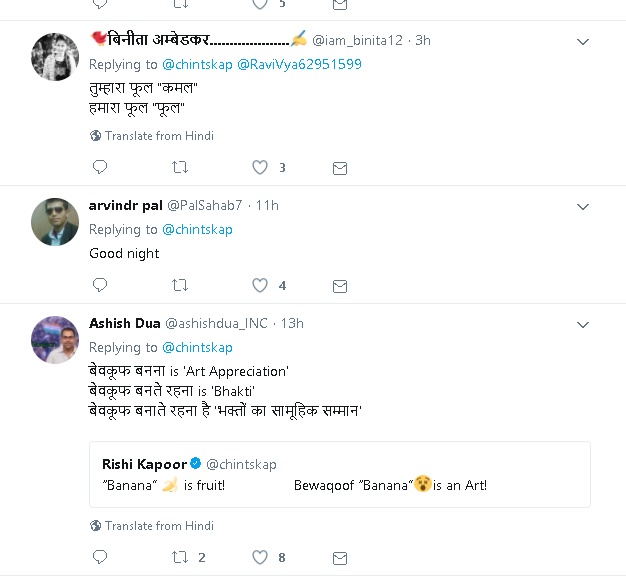The image size is (626, 577).
Task: Open arvindr pal's profile picture
Action: pyautogui.click(x=56, y=221)
